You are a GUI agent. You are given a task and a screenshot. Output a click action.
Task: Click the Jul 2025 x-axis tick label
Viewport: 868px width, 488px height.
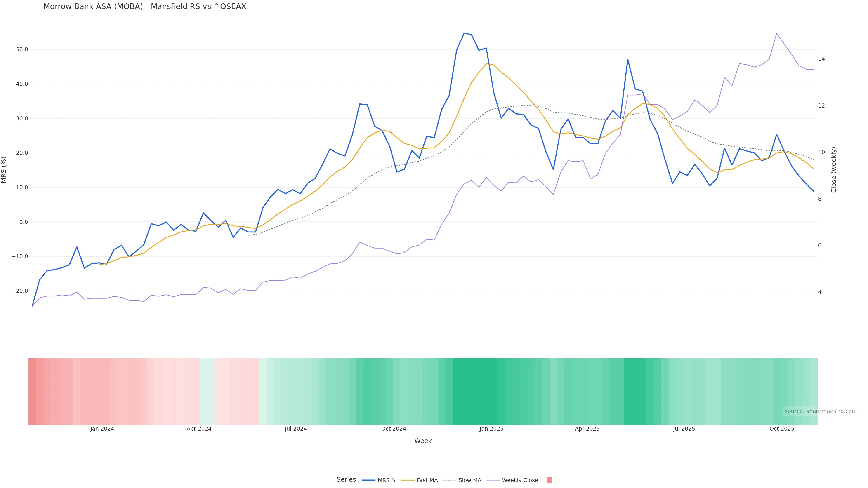[x=684, y=429]
